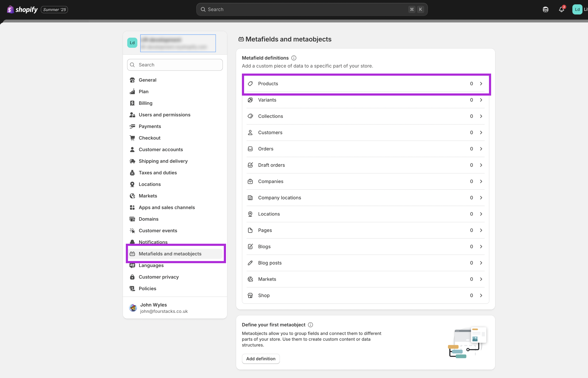This screenshot has height=378, width=588.
Task: Open Shipping and delivery settings
Action: point(163,161)
